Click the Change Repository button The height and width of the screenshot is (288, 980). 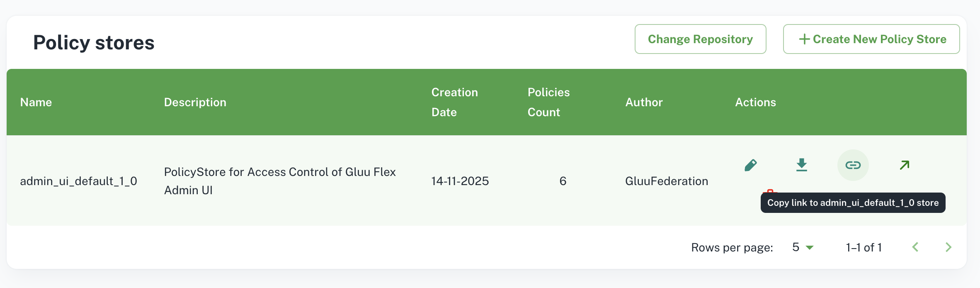coord(700,39)
